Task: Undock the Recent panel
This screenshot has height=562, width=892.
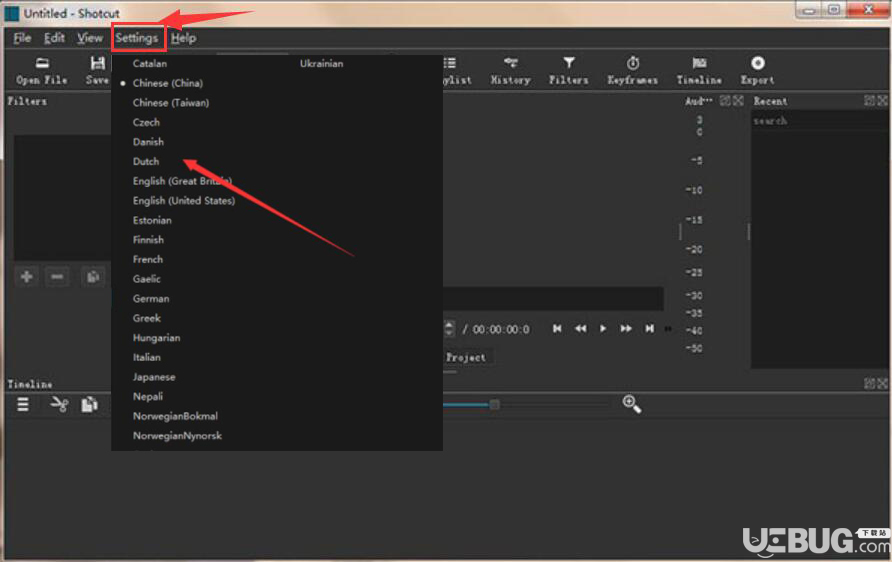Action: point(869,101)
